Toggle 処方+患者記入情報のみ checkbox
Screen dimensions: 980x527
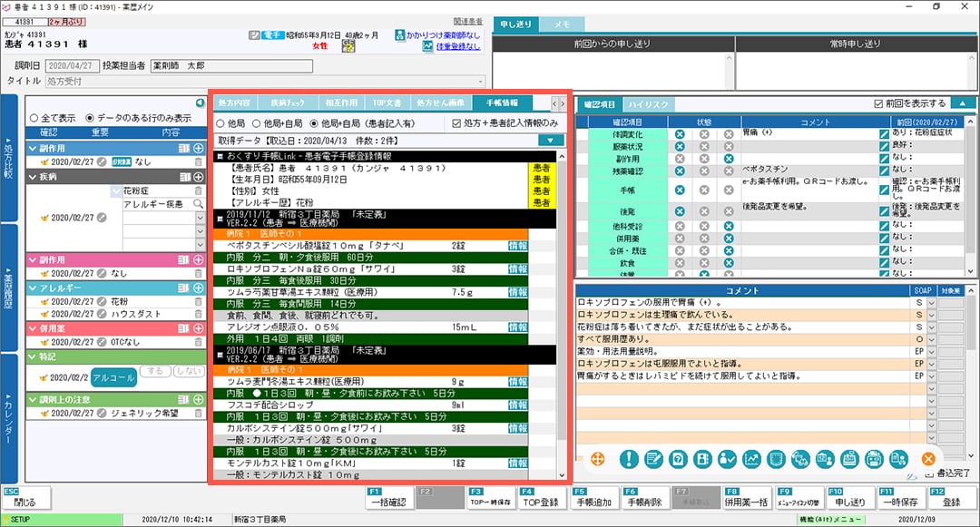coord(456,123)
